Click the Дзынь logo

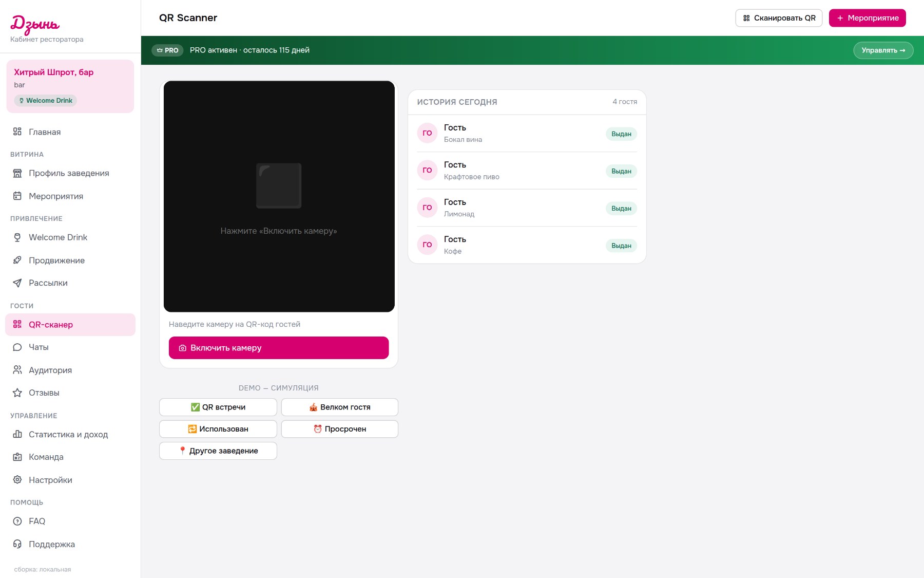pos(35,24)
